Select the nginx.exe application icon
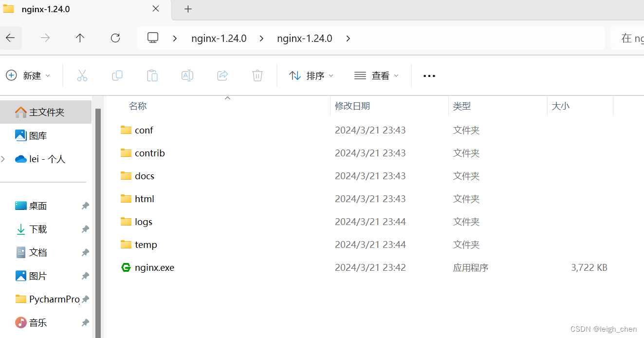This screenshot has width=644, height=338. point(126,267)
